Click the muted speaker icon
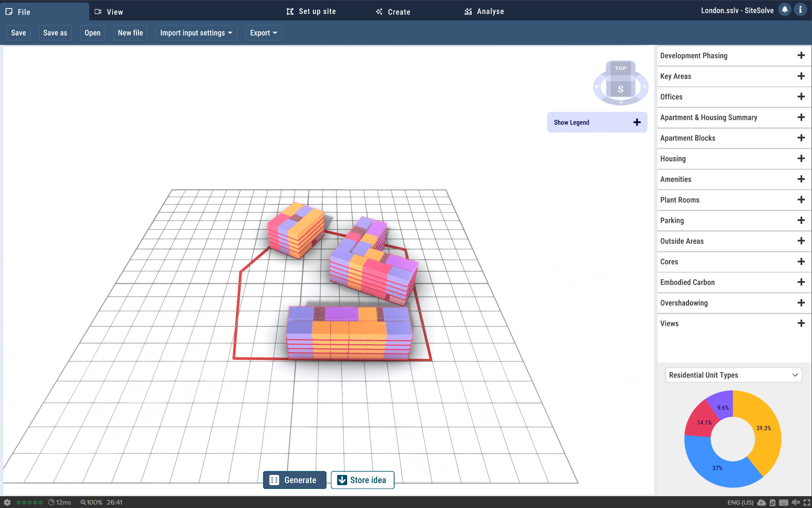 (x=796, y=502)
